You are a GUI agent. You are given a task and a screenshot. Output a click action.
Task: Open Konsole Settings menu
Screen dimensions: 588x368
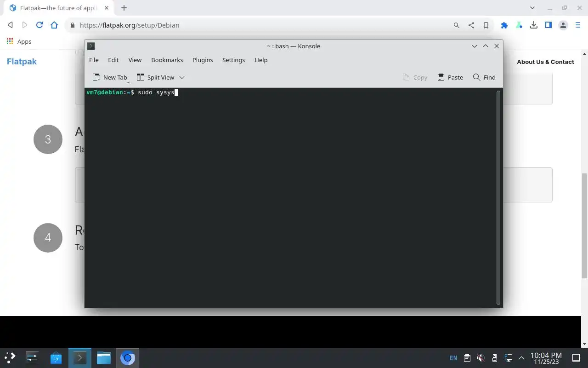(233, 60)
